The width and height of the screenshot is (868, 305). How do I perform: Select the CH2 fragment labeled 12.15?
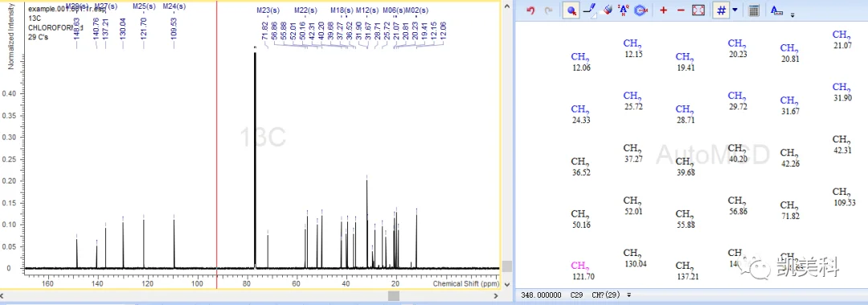[x=633, y=48]
